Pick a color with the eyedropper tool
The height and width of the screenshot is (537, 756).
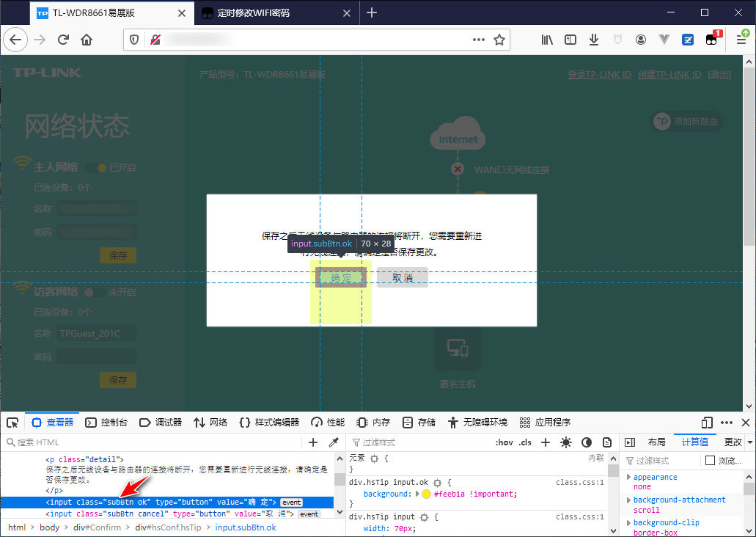[334, 442]
